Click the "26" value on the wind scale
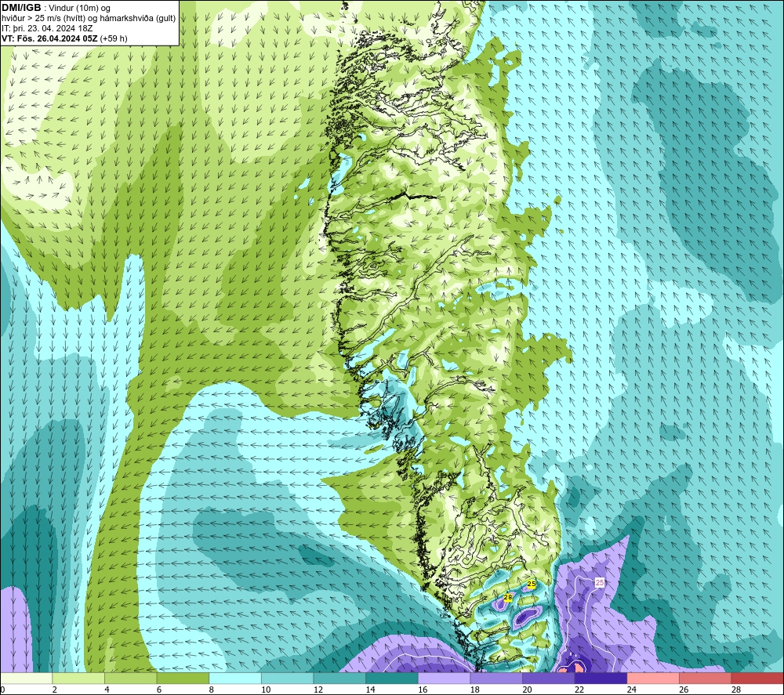 tap(684, 690)
